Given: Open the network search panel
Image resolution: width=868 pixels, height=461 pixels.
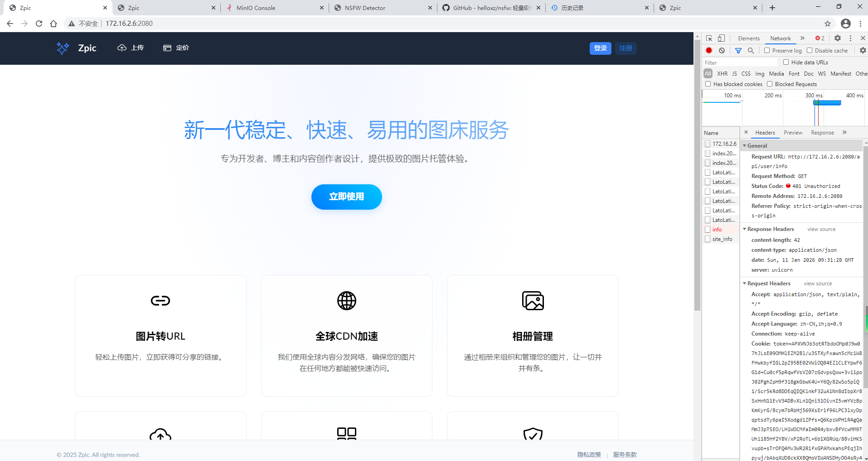Looking at the screenshot, I should [x=751, y=50].
